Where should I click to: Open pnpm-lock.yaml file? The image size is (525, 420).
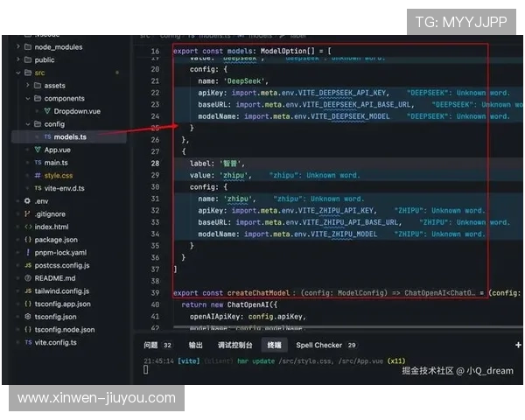tap(60, 253)
